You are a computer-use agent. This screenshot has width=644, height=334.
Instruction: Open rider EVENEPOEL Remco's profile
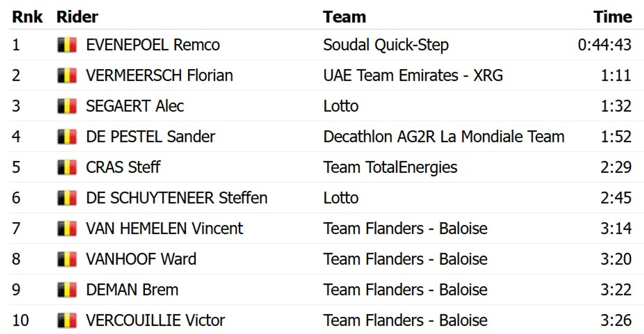pos(153,45)
